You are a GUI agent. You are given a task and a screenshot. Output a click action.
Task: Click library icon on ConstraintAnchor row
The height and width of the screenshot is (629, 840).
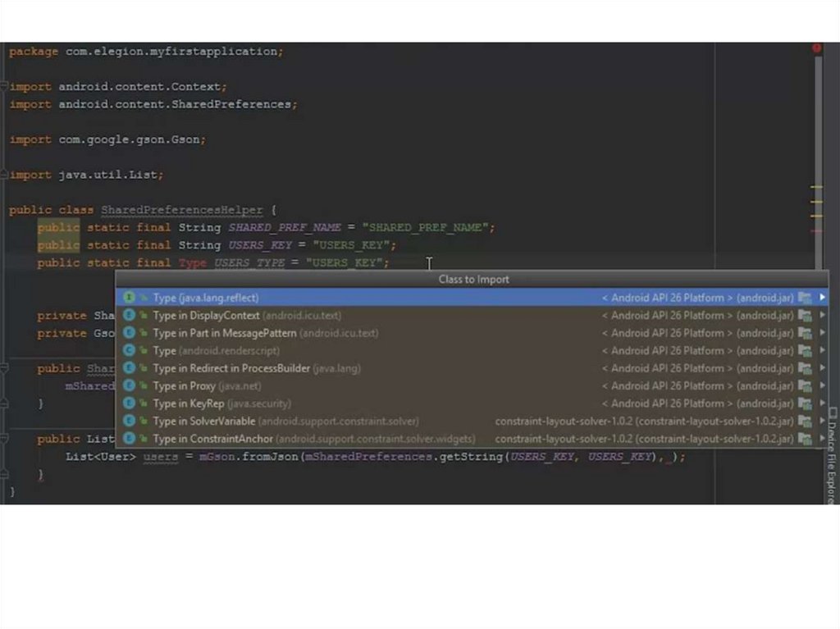(x=805, y=439)
